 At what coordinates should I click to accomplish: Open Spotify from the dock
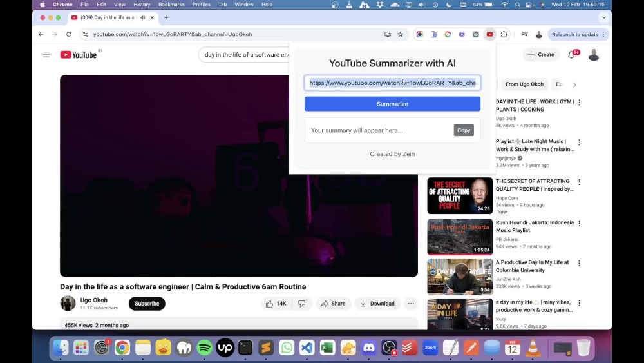pyautogui.click(x=205, y=348)
